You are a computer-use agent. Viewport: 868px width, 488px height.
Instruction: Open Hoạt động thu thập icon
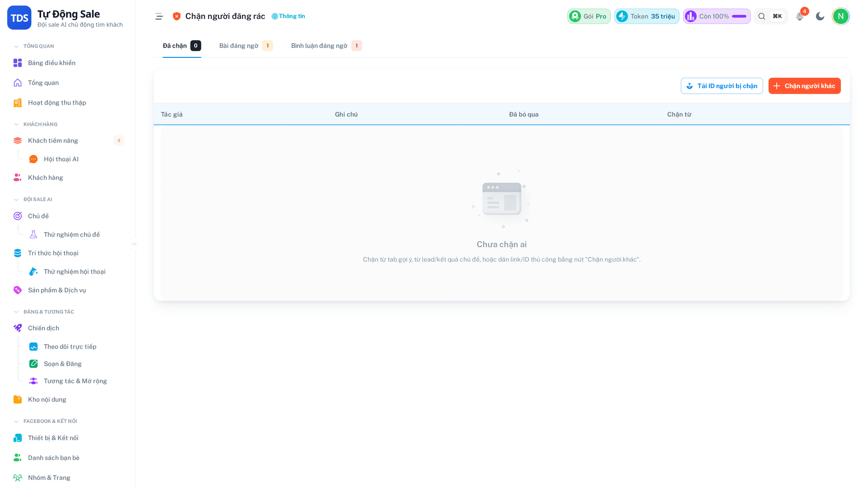tap(18, 103)
